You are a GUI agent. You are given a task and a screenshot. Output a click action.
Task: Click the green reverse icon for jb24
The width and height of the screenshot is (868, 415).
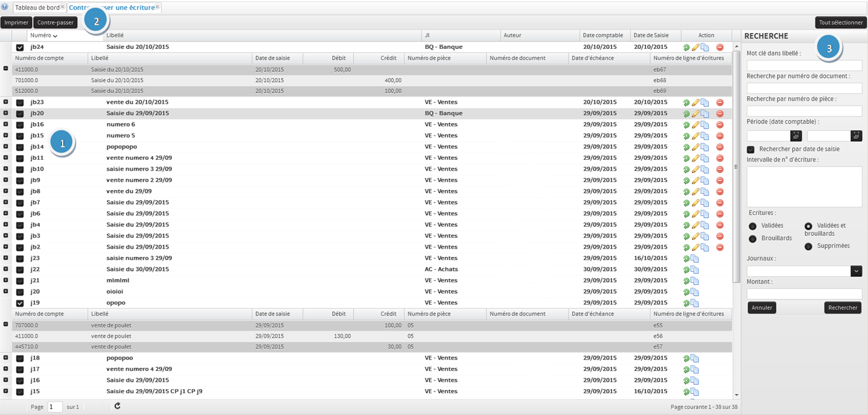686,47
